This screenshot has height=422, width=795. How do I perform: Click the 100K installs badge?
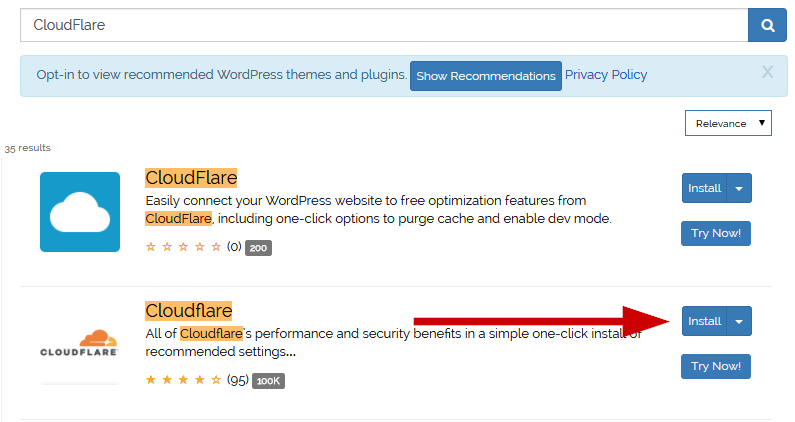[x=268, y=381]
